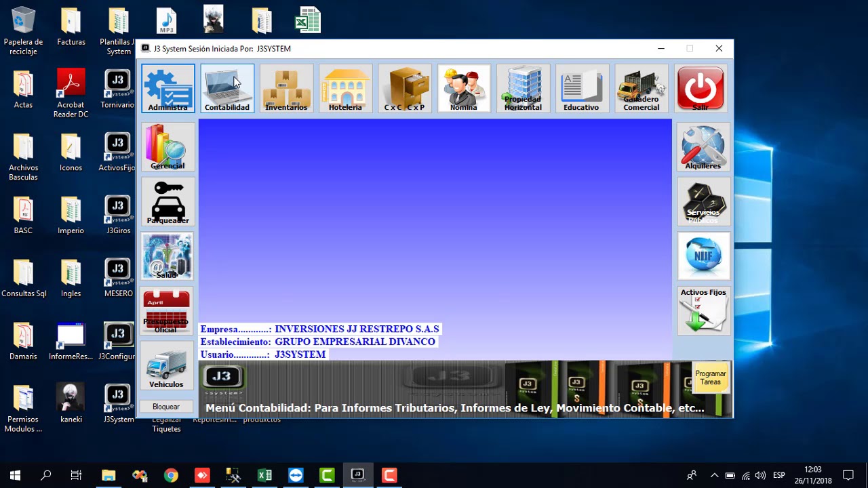Open the Vehiculos module
The width and height of the screenshot is (868, 488).
coord(167,366)
